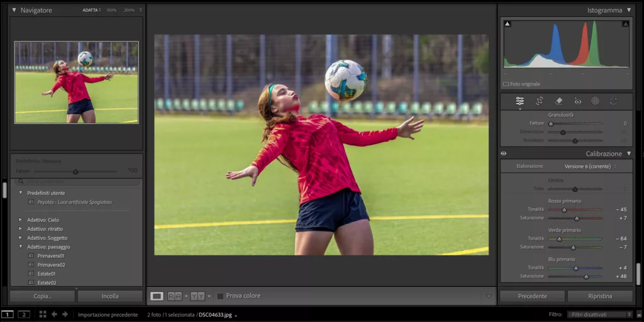
Task: Toggle the Calibrazione panel eye switch
Action: click(504, 153)
